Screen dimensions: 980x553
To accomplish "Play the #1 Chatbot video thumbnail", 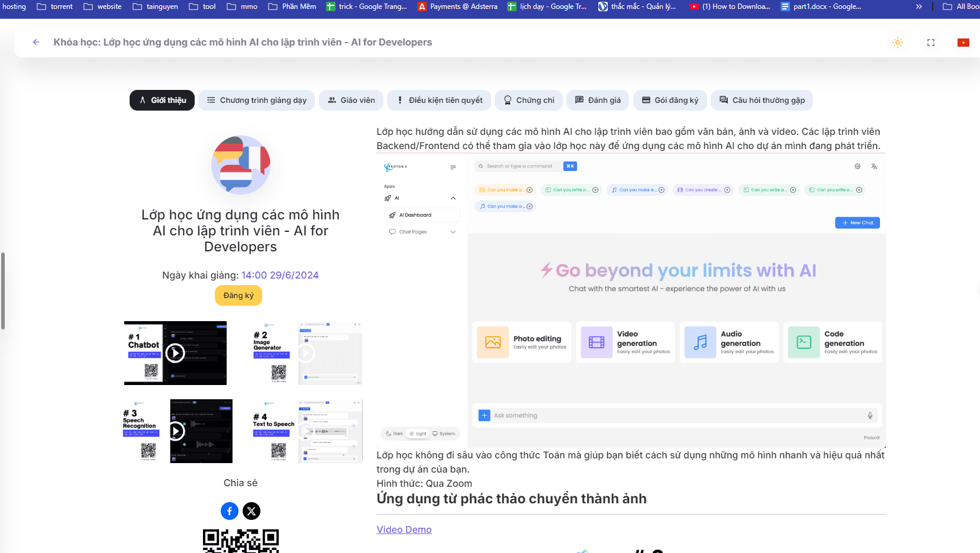I will [175, 353].
